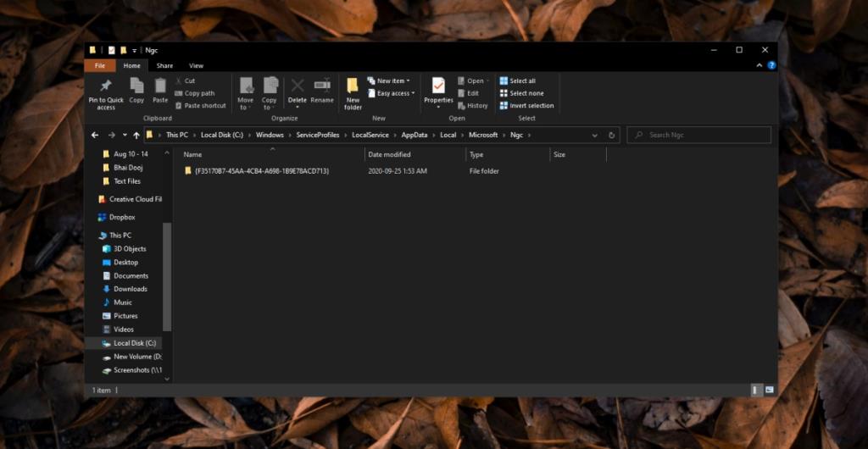Open the View ribbon tab
Viewport: 868px width, 449px height.
[x=196, y=65]
